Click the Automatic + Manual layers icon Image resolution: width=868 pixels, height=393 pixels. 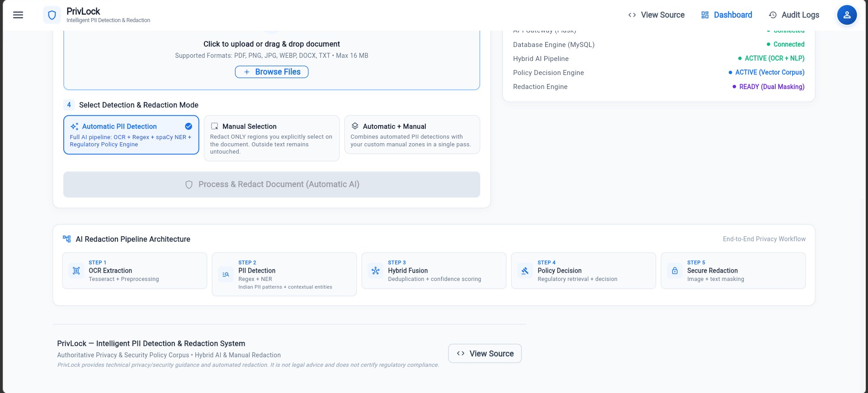point(355,126)
